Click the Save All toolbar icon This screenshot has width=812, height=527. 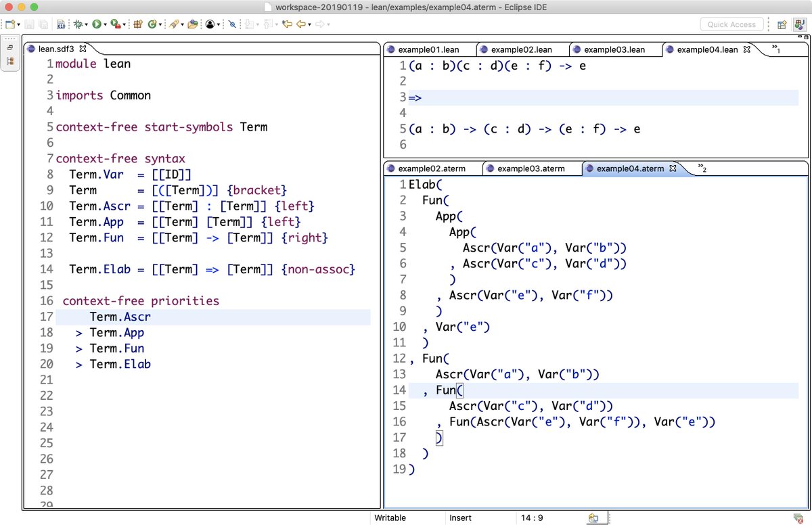point(43,24)
